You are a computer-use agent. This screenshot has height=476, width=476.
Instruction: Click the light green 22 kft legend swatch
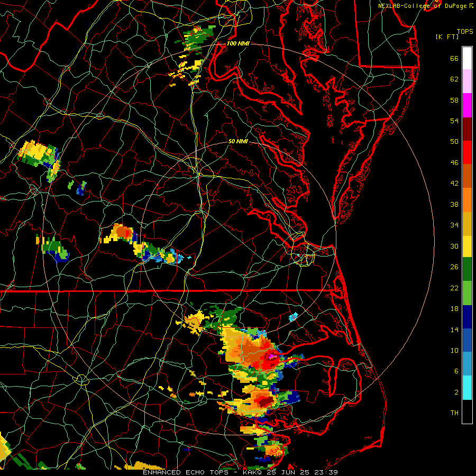[467, 293]
